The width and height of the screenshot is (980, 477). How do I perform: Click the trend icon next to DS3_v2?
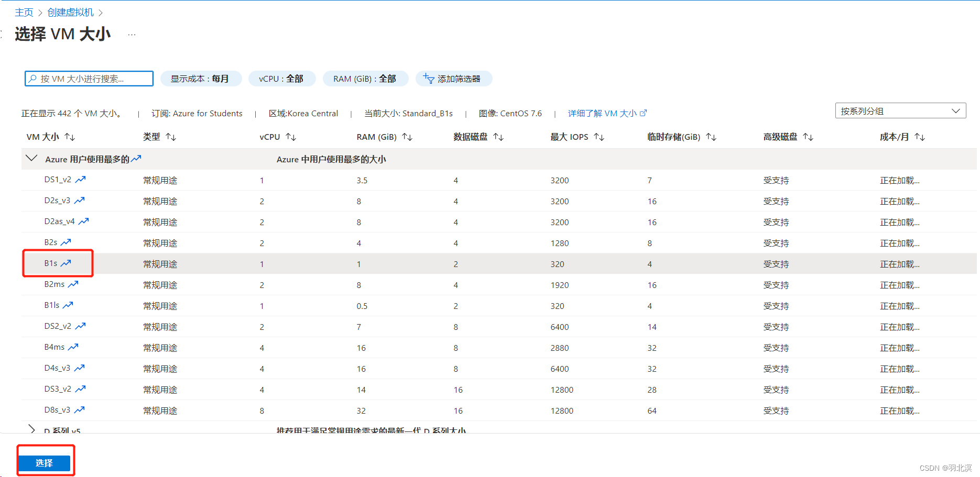(x=80, y=389)
